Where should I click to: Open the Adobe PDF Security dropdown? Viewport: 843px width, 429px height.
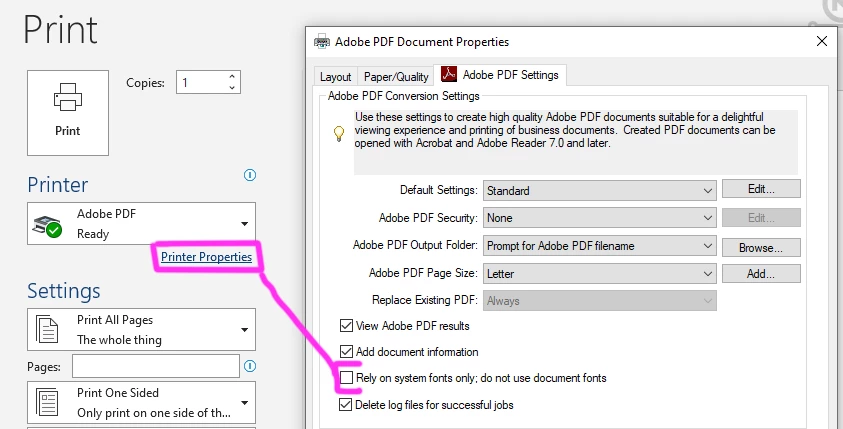599,218
